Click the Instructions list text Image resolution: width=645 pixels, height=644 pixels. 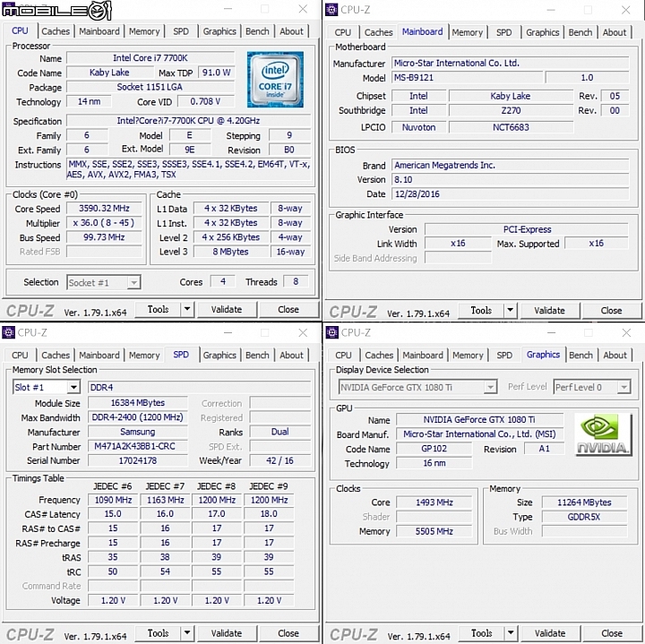[x=189, y=169]
